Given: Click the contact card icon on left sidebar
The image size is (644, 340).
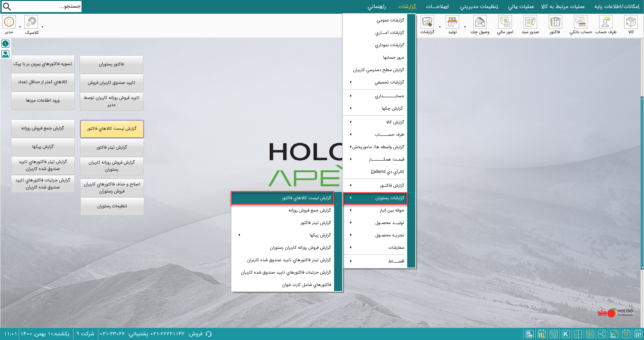Looking at the screenshot, I should (x=5, y=54).
